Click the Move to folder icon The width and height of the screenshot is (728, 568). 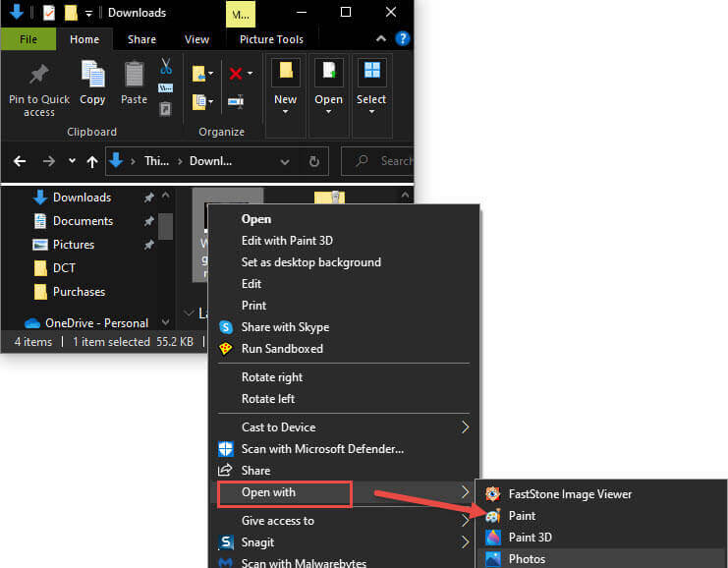pyautogui.click(x=198, y=74)
